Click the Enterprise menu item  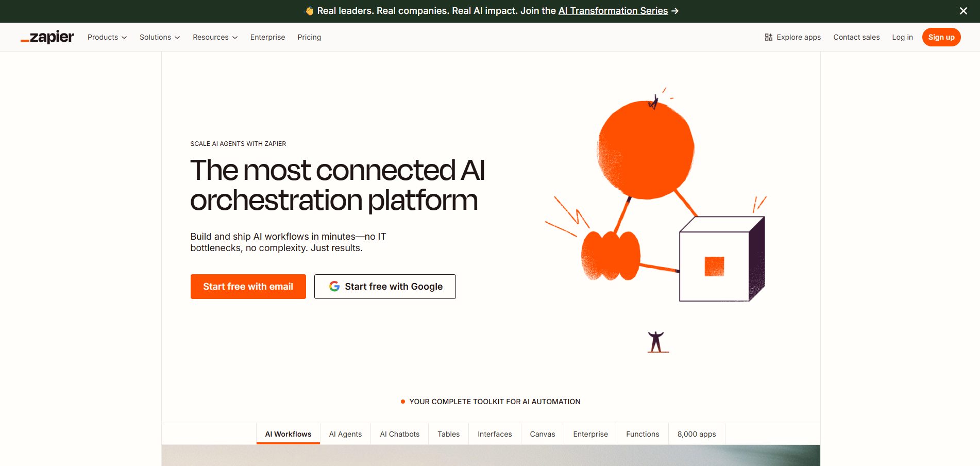[x=267, y=37]
